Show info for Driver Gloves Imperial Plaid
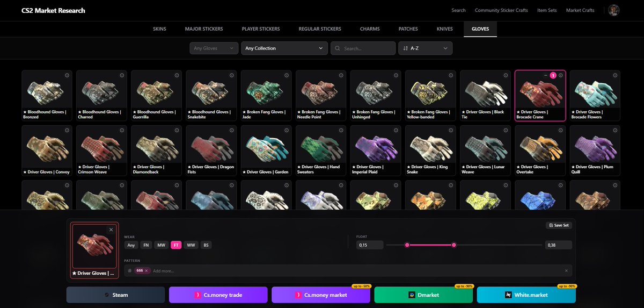 (396, 130)
